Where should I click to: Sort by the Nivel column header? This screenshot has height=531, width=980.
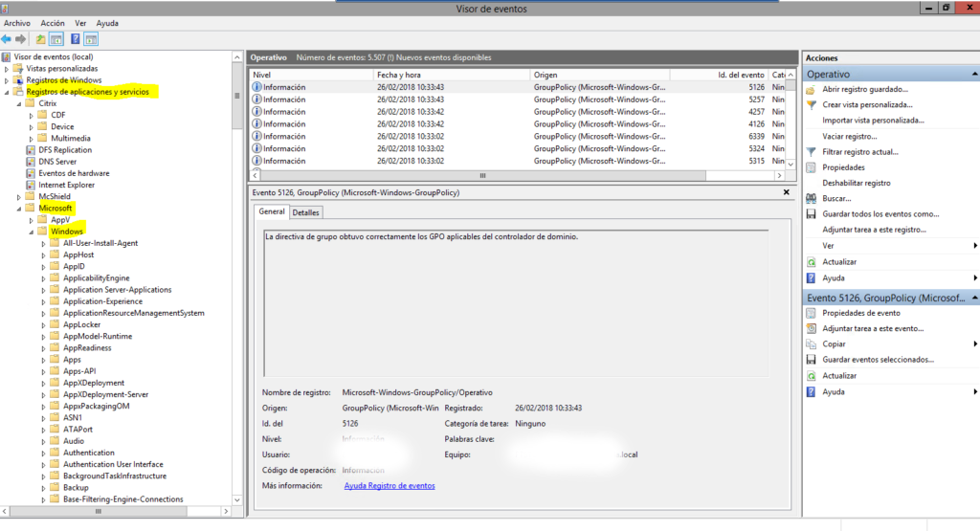311,75
